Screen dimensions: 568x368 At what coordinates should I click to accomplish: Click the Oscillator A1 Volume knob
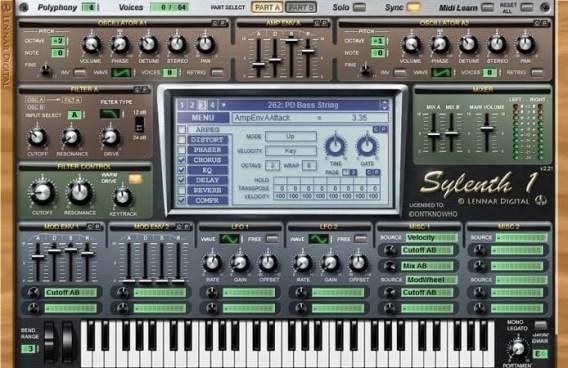(91, 45)
